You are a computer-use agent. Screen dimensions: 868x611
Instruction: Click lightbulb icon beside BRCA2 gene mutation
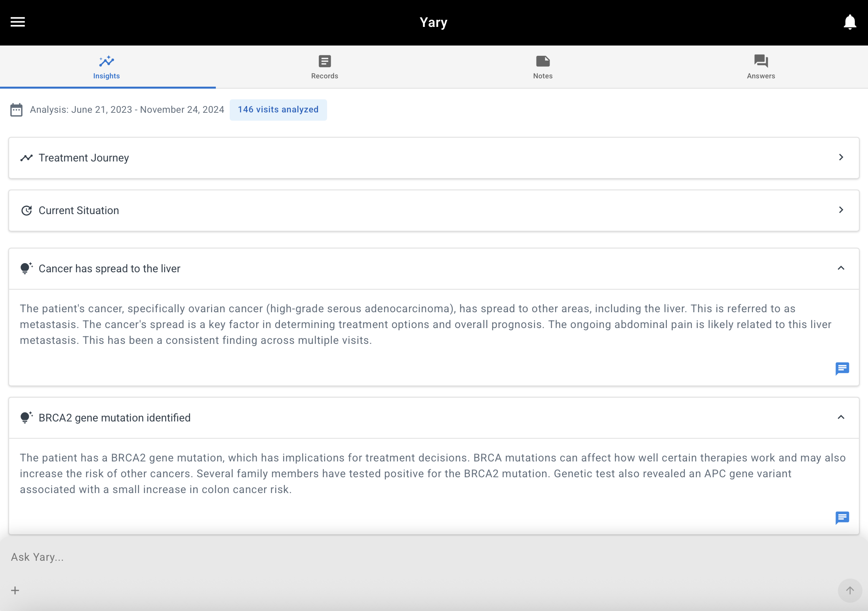(x=26, y=417)
